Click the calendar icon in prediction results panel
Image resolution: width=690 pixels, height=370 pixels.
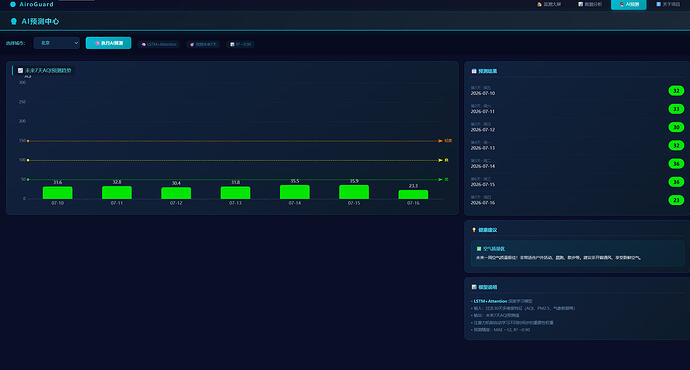[474, 71]
